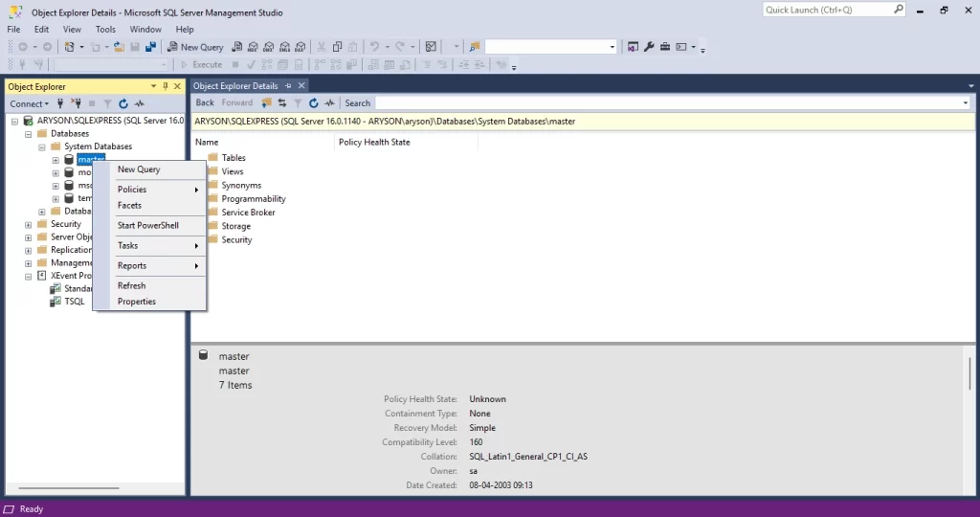Collapse the Databases tree node

[28, 134]
